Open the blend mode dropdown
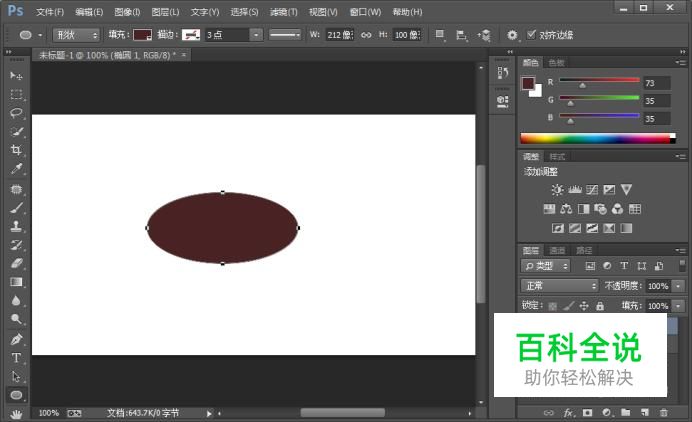The height and width of the screenshot is (422, 692). coord(559,286)
